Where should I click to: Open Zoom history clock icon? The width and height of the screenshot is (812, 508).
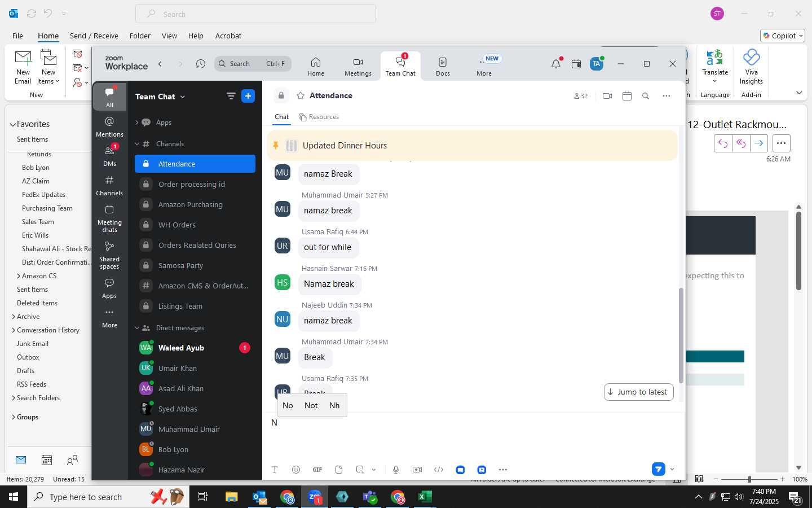pos(201,64)
